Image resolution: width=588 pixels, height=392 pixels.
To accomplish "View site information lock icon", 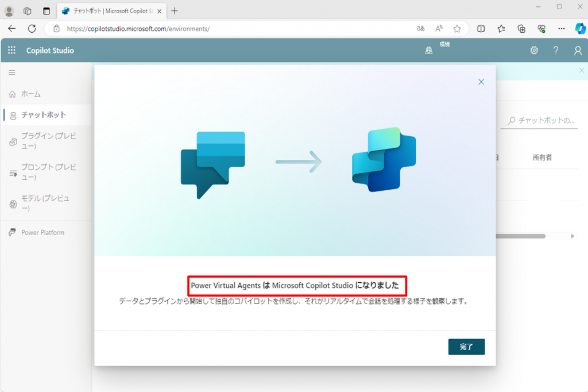I will click(x=56, y=29).
